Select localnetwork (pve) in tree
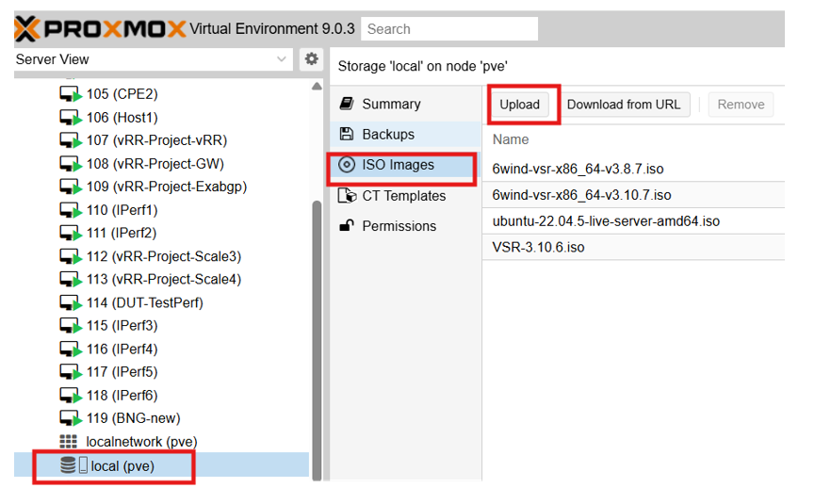The width and height of the screenshot is (831, 504). pyautogui.click(x=141, y=442)
